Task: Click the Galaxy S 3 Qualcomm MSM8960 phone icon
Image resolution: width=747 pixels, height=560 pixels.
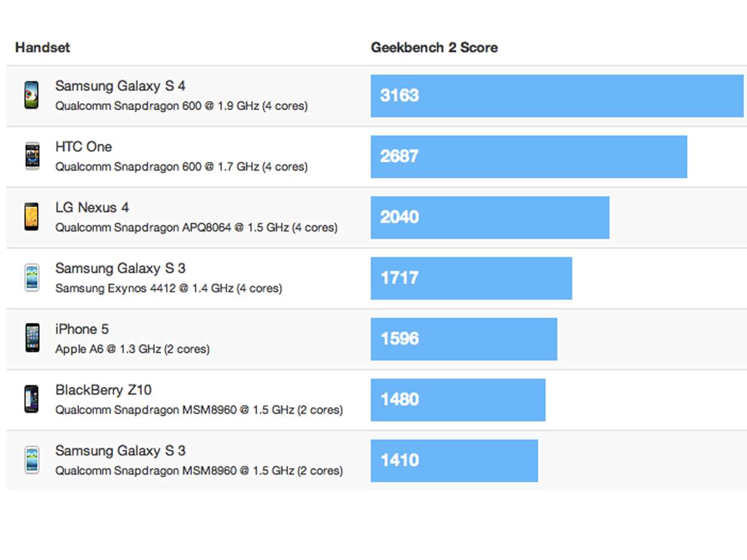Action: [x=31, y=460]
